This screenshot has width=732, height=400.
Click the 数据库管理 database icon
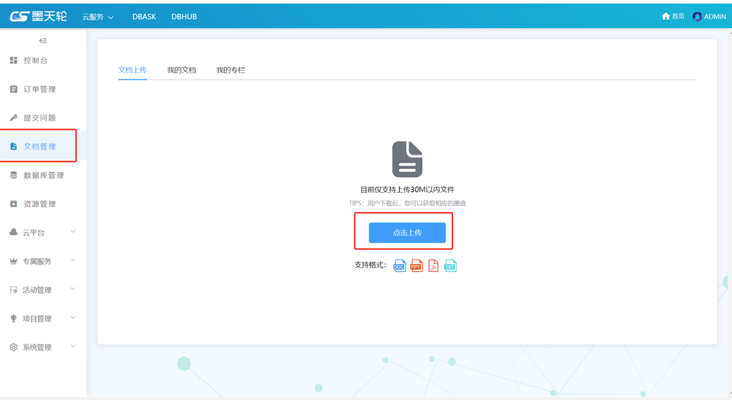click(x=14, y=175)
